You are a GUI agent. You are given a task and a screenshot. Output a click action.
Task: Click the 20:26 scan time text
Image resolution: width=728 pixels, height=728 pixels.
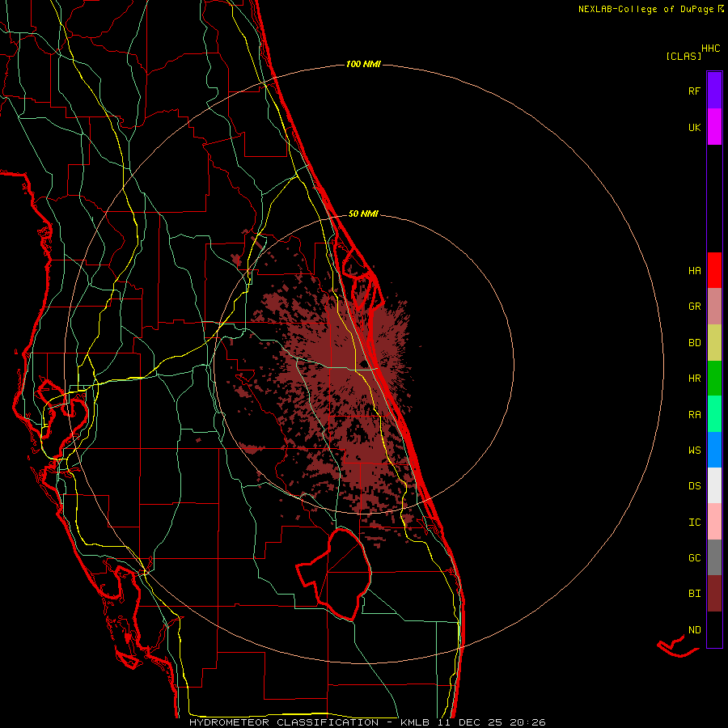[x=527, y=722]
